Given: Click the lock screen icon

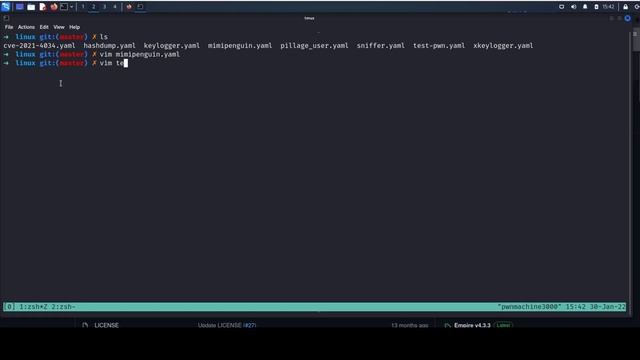Looking at the screenshot, I should coord(625,7).
